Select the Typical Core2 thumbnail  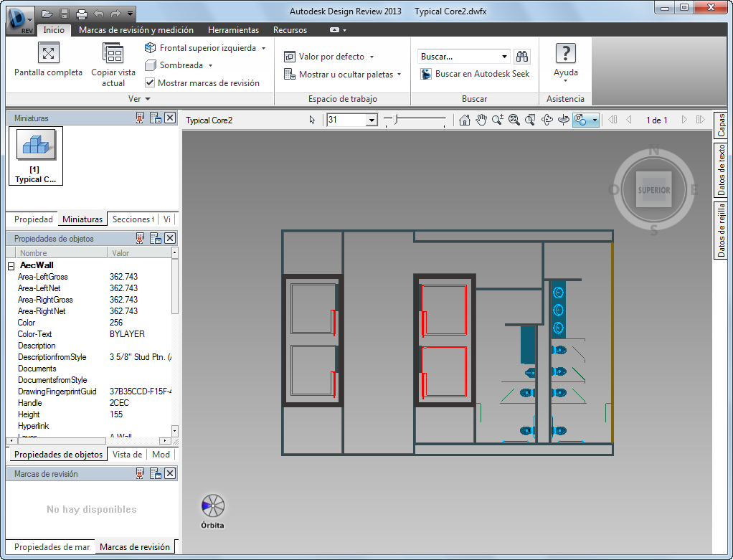pos(36,156)
